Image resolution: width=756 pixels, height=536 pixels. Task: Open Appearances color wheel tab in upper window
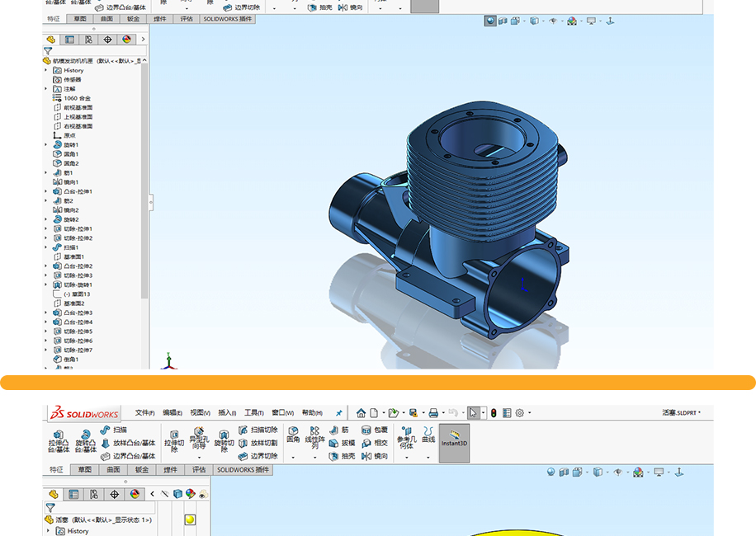tap(126, 40)
